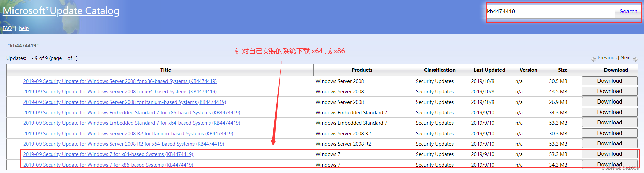Open Windows 7 x64-based update link
Screen dimensions: 644x173
tap(108, 154)
